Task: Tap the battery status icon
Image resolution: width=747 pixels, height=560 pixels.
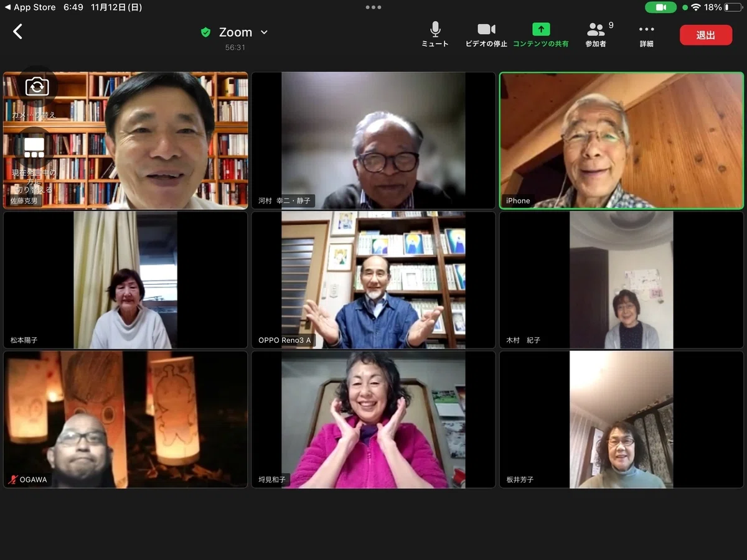Action: click(733, 7)
